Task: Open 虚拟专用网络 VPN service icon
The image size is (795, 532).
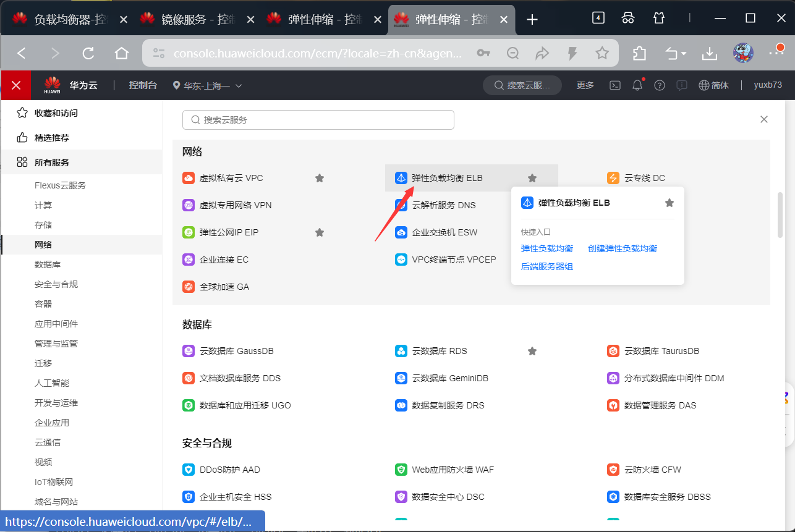Action: pyautogui.click(x=189, y=205)
